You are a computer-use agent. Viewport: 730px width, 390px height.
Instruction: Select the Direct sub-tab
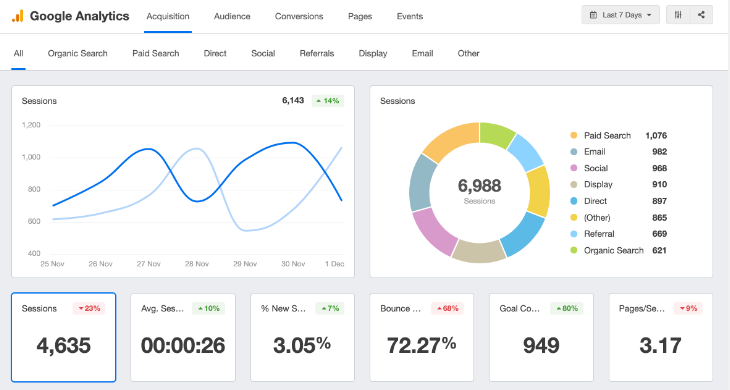point(215,54)
